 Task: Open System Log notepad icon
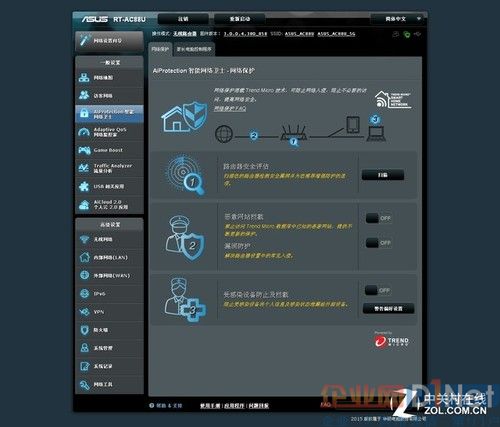click(84, 366)
